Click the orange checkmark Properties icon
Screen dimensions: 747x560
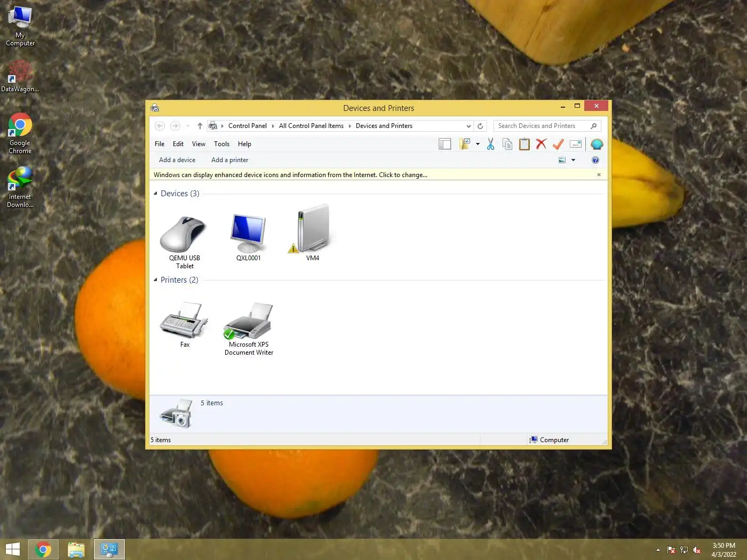pyautogui.click(x=558, y=144)
